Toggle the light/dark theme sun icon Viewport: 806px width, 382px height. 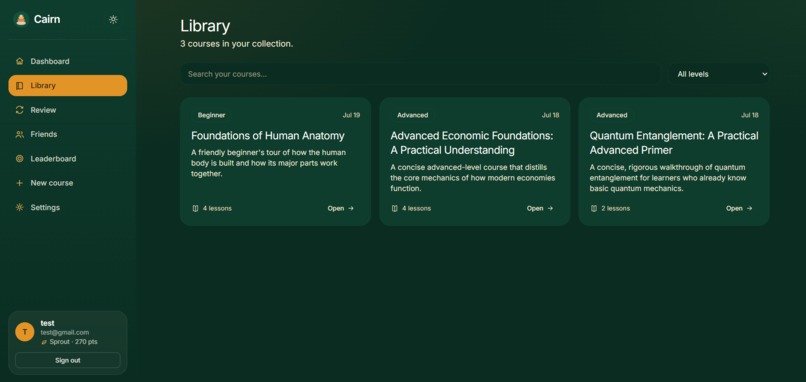pyautogui.click(x=113, y=20)
